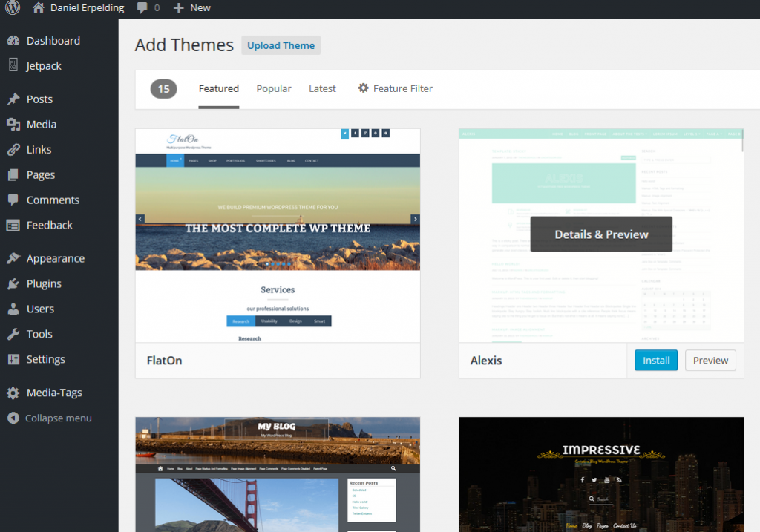This screenshot has height=532, width=760.
Task: Open Media-Tags in the sidebar
Action: pos(54,393)
